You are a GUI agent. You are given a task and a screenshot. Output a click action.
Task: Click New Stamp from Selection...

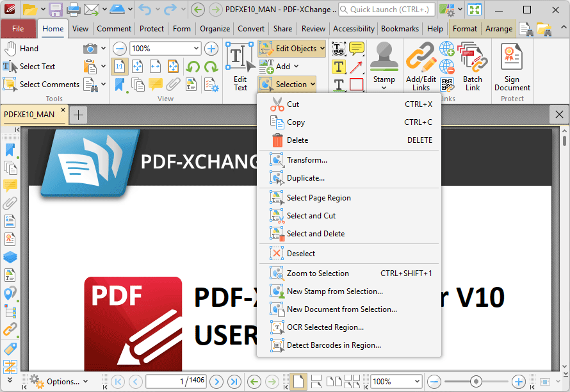tap(349, 291)
